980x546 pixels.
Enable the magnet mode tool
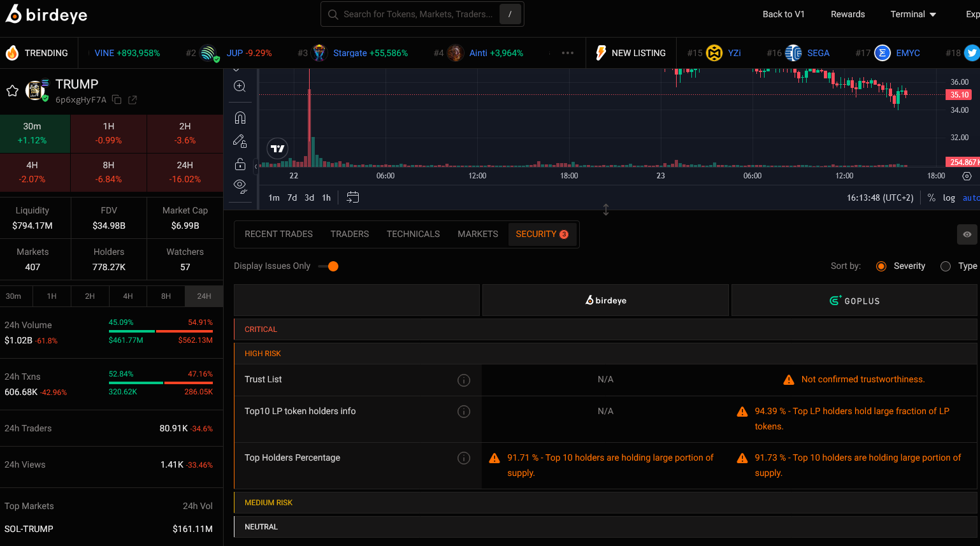240,118
